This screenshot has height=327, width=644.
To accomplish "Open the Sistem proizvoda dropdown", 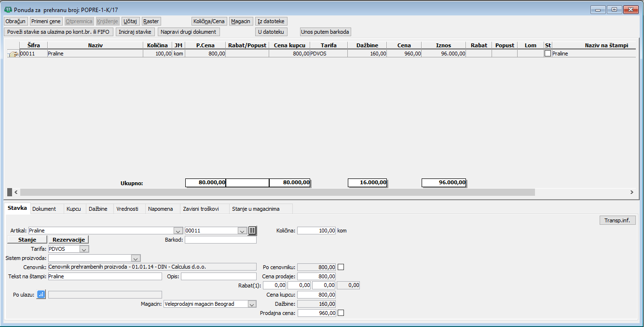I will pyautogui.click(x=136, y=258).
